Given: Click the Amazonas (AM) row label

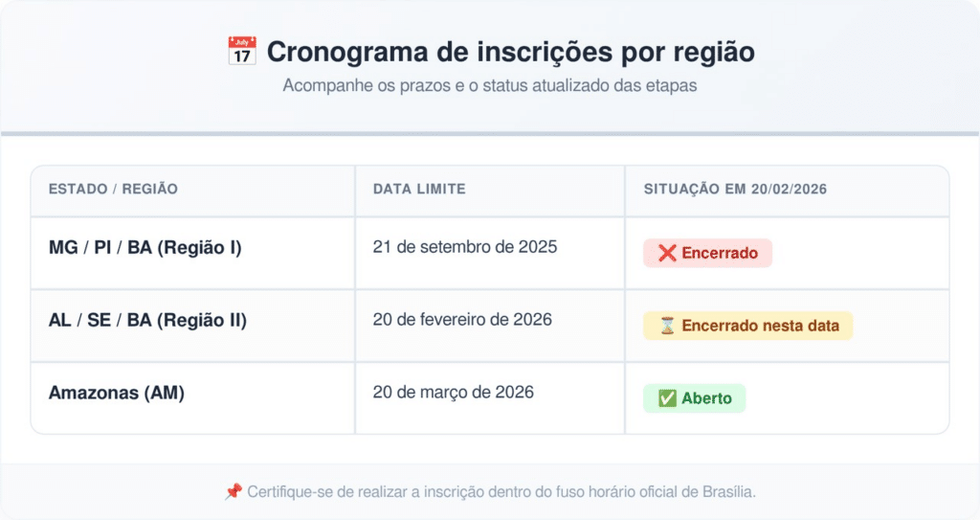Looking at the screenshot, I should 117,393.
